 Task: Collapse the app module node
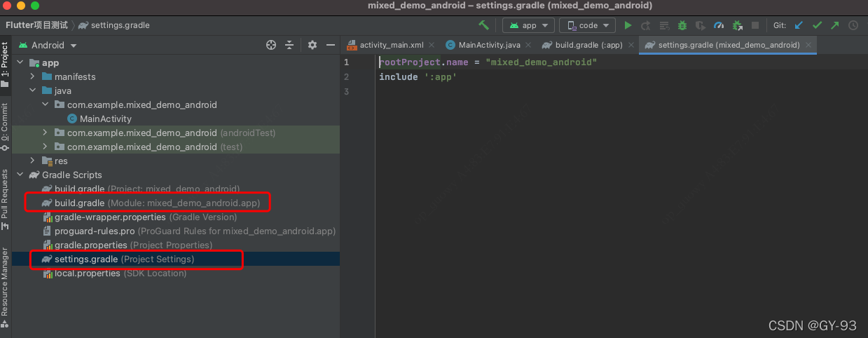tap(20, 62)
